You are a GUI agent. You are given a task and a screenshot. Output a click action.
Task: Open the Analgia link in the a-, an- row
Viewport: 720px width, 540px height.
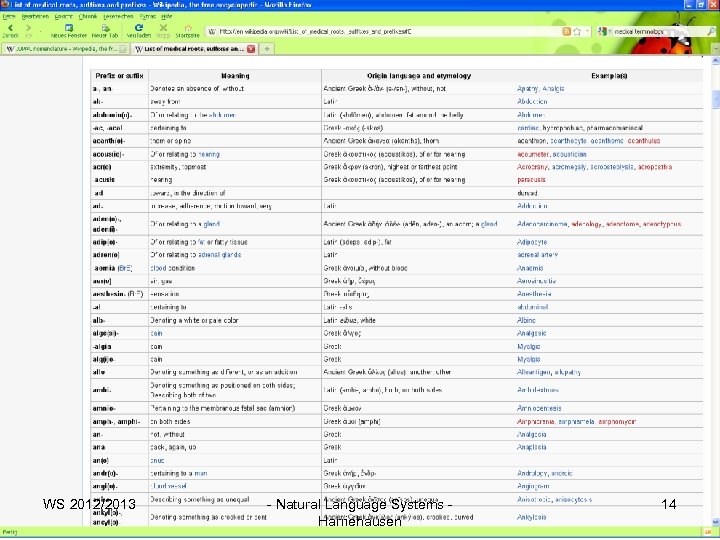click(x=553, y=89)
